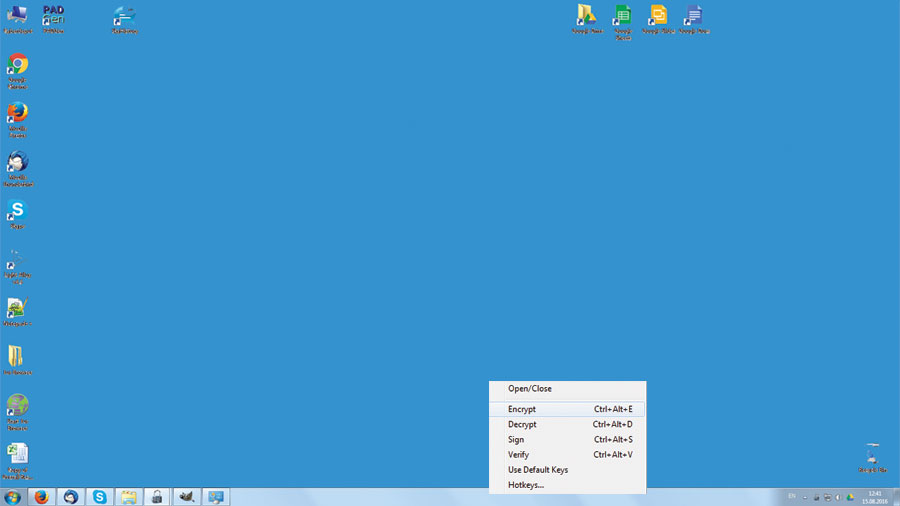Open the Google Docs desktop shortcut

694,19
